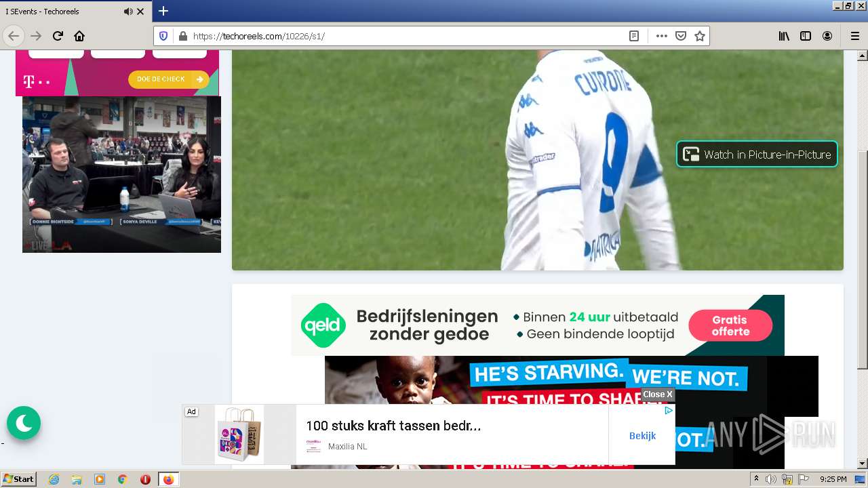Open the Library bookmarks panel

[784, 36]
